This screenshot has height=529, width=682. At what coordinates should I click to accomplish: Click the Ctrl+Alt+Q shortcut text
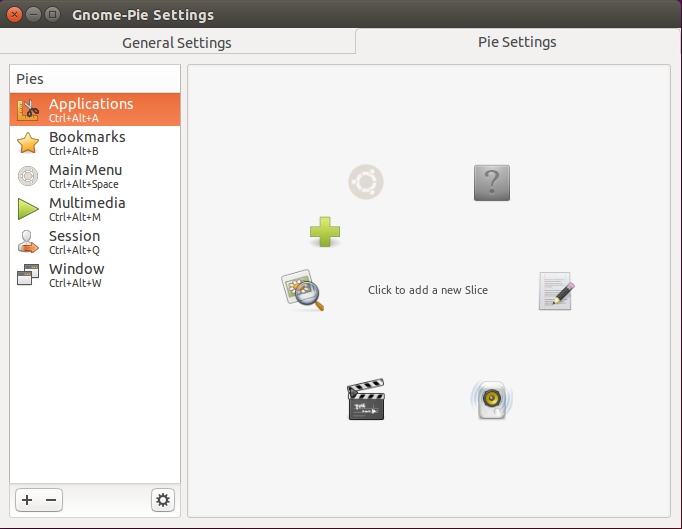74,251
